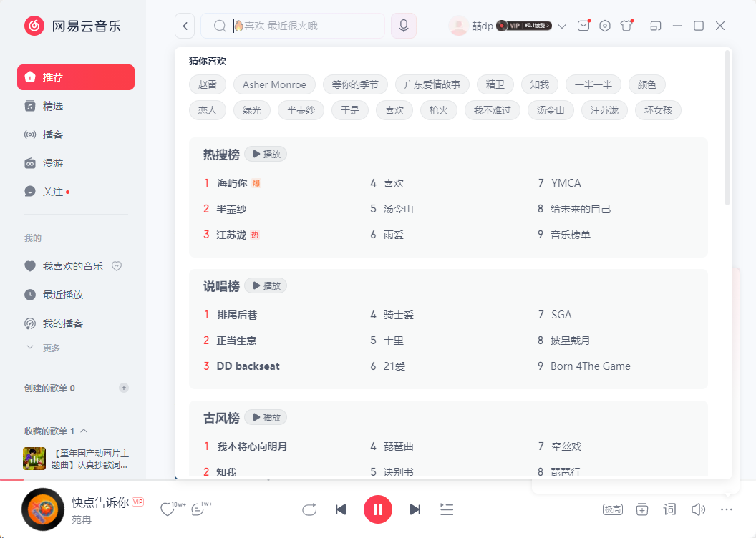Viewport: 756px width, 538px height.
Task: Search rap chart item 排尾后巷
Action: [237, 315]
